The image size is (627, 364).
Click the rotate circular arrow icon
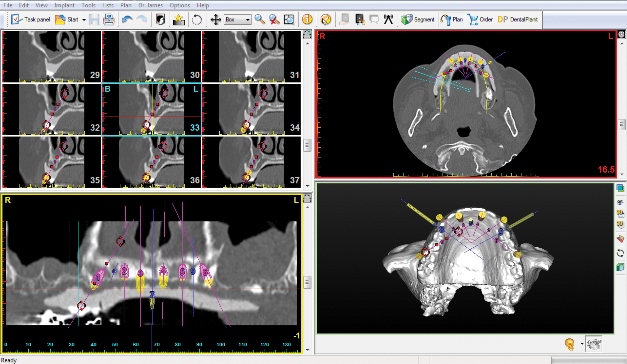pos(197,19)
